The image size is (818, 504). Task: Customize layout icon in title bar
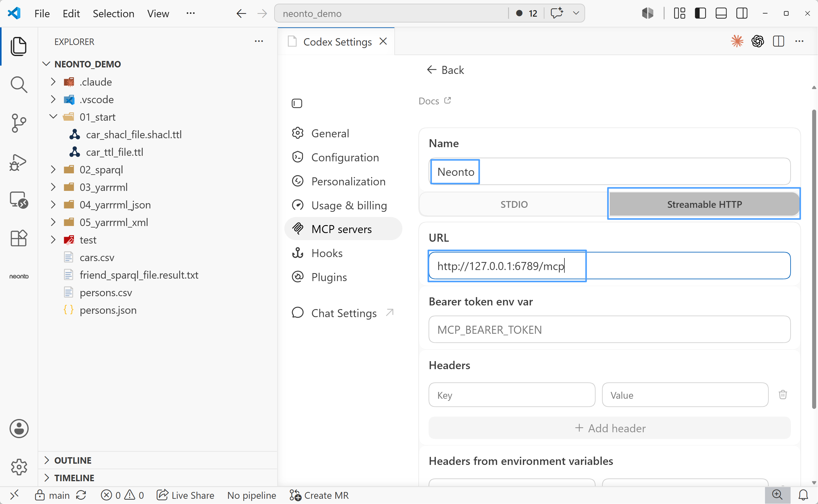click(x=679, y=13)
